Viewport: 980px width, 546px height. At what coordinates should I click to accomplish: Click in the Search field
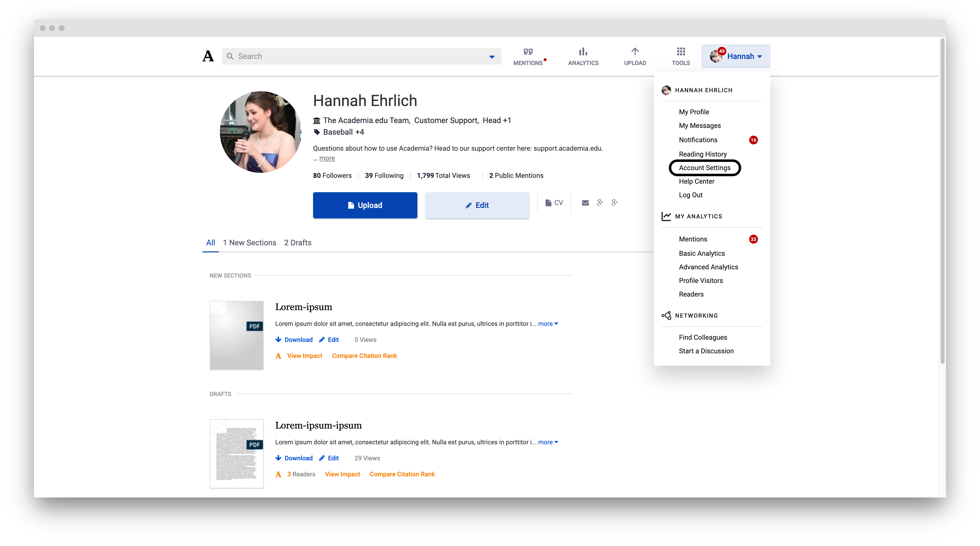[361, 56]
